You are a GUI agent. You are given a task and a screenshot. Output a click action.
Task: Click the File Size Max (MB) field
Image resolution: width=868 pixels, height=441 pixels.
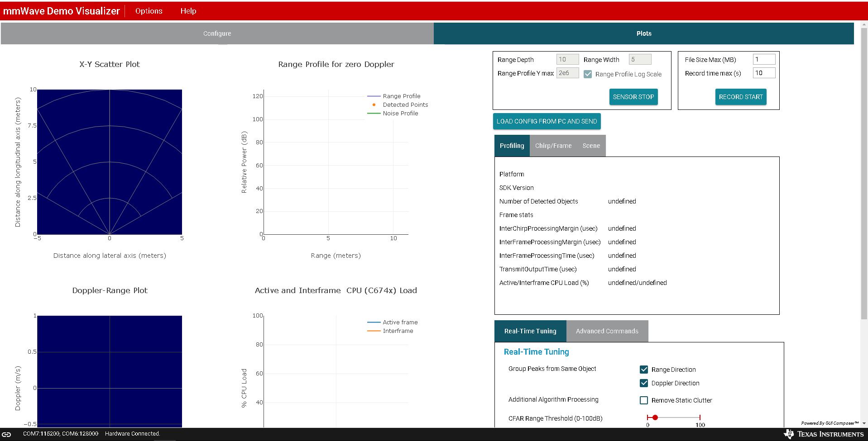coord(764,59)
